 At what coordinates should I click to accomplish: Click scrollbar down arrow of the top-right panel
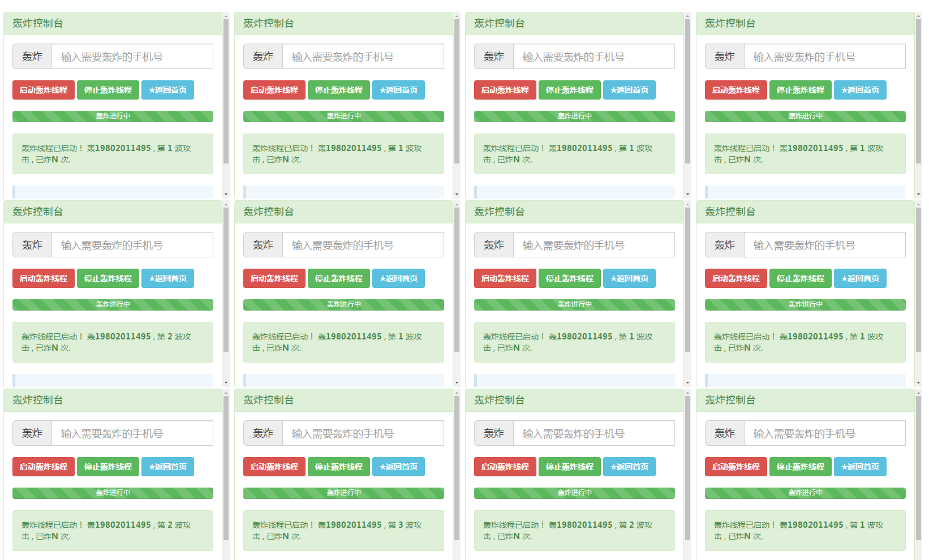pyautogui.click(x=918, y=194)
